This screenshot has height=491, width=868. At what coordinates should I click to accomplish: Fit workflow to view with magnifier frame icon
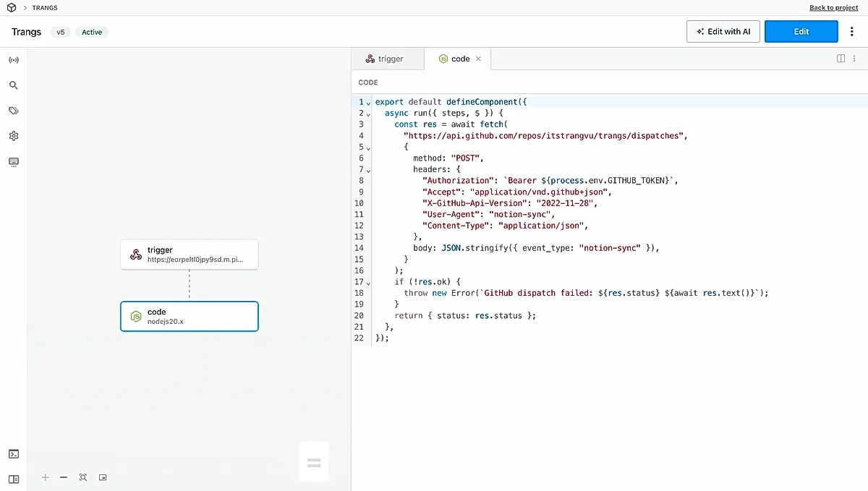[83, 477]
